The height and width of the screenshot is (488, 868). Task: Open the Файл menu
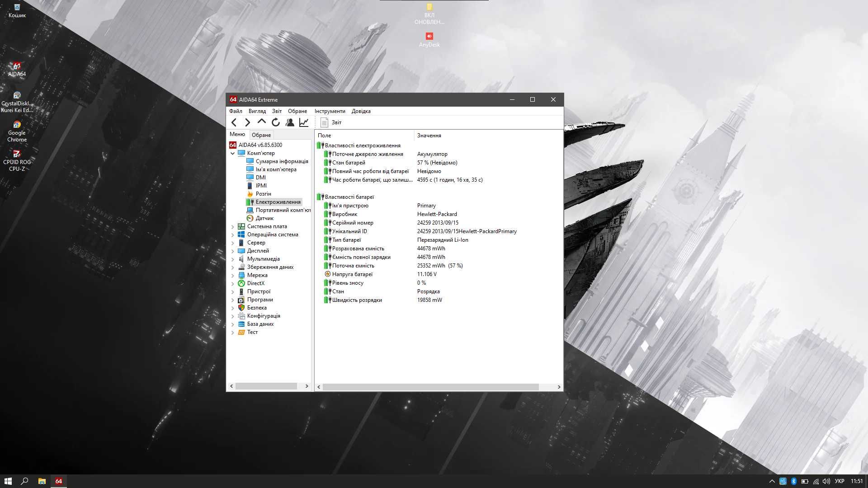tap(236, 111)
